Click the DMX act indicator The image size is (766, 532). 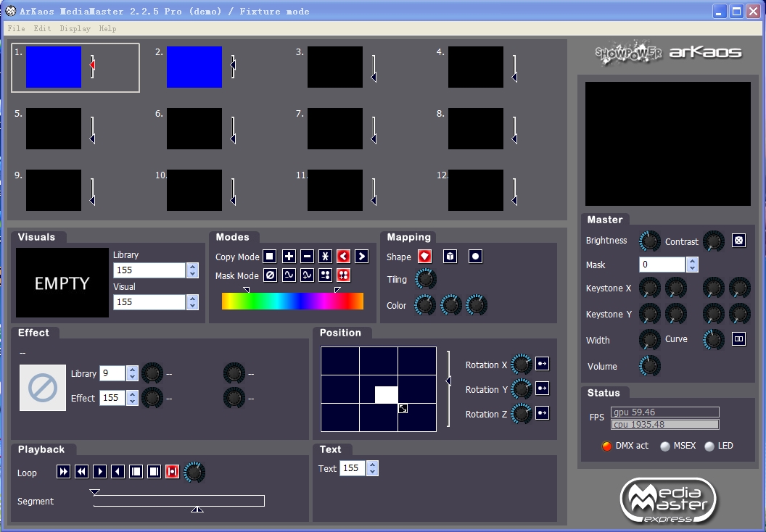[606, 446]
